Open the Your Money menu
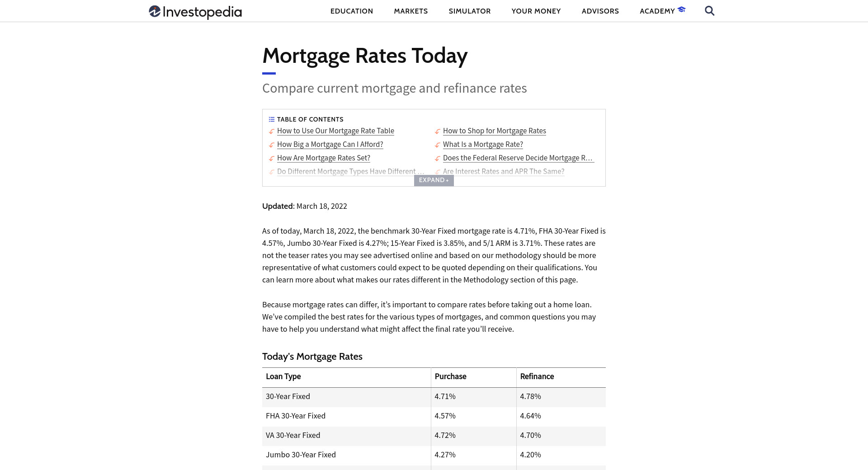 [x=536, y=11]
